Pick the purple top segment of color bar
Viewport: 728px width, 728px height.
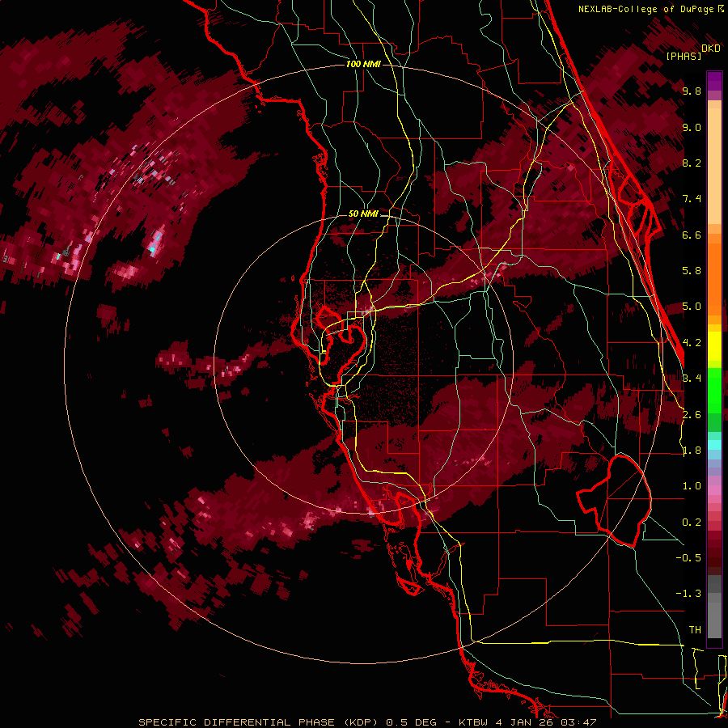(x=714, y=81)
